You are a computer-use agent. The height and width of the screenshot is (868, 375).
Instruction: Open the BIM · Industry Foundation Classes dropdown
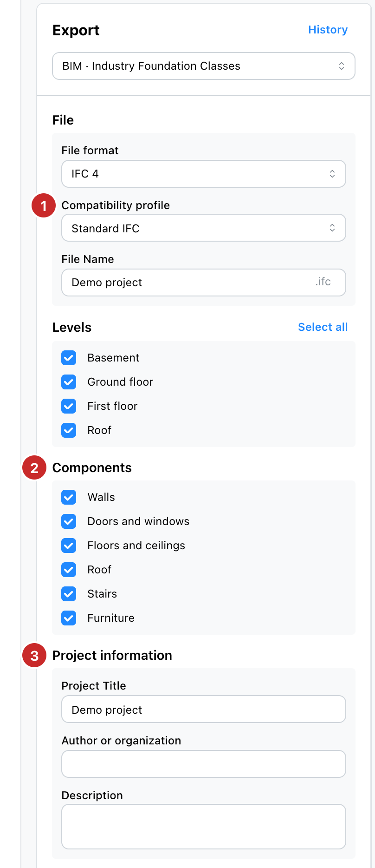[x=204, y=66]
